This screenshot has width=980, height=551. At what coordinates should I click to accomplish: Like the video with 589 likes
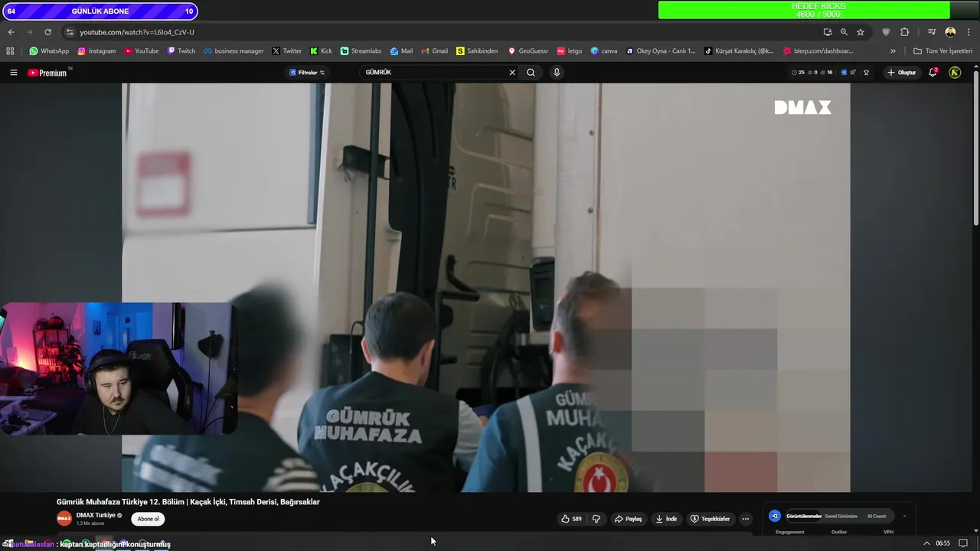coord(572,519)
